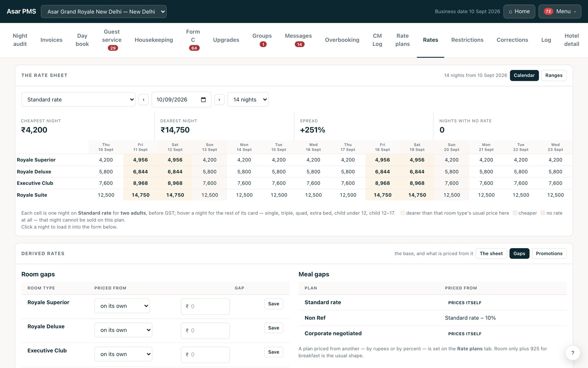
Task: Open the Upgrades tab
Action: (x=226, y=40)
